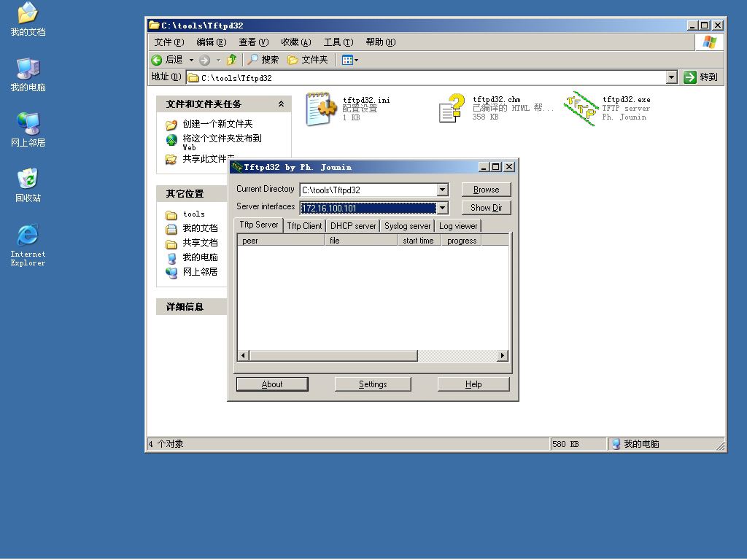Screen dimensions: 747x560
Task: Select the Internet Explorer desktop icon
Action: click(28, 245)
